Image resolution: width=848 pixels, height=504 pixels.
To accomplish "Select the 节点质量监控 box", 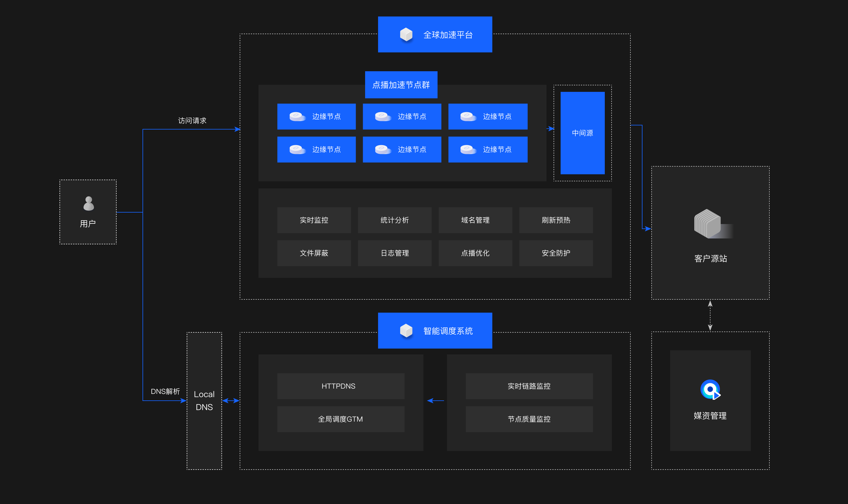I will (529, 419).
